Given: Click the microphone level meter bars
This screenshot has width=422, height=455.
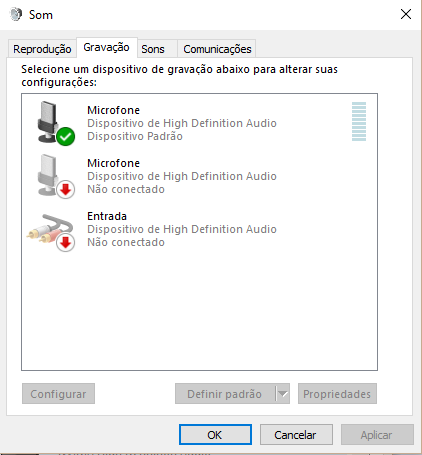Looking at the screenshot, I should coord(359,121).
